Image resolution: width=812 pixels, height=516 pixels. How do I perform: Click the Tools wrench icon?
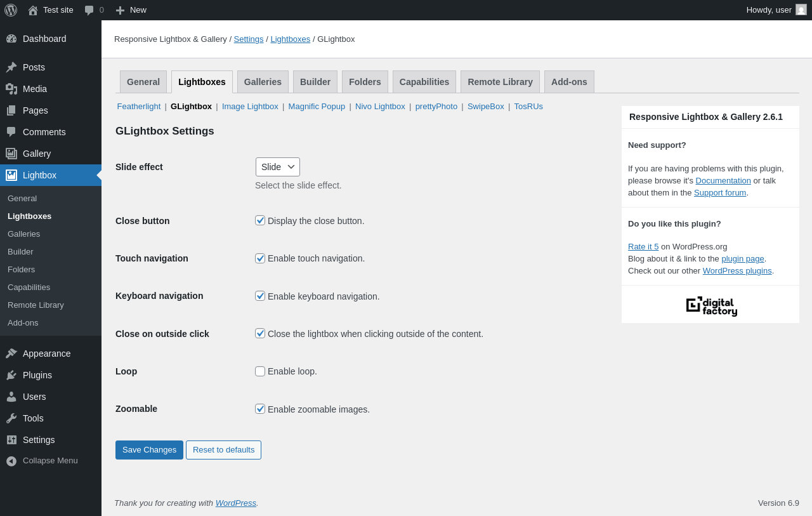tap(11, 418)
